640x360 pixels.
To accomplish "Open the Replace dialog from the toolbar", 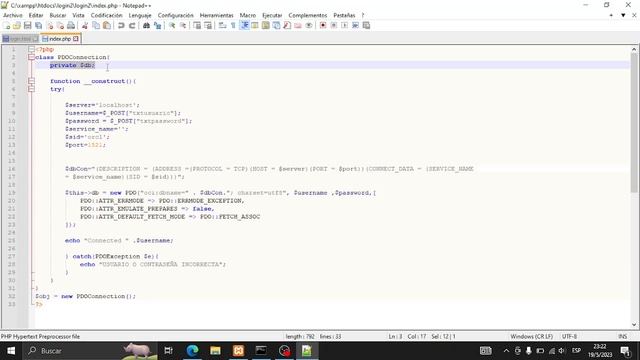I will coord(157,26).
